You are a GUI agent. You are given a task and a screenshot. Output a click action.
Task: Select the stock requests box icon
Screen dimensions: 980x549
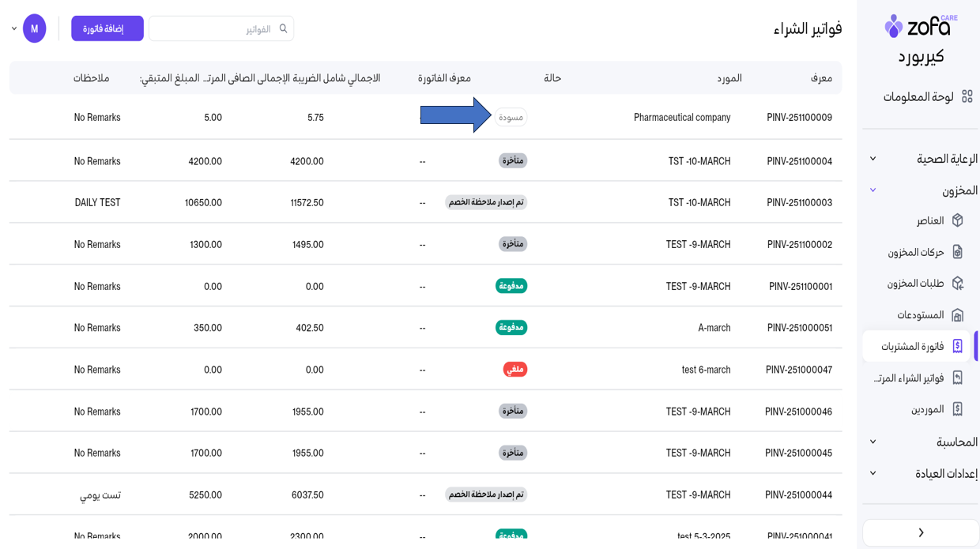point(957,283)
